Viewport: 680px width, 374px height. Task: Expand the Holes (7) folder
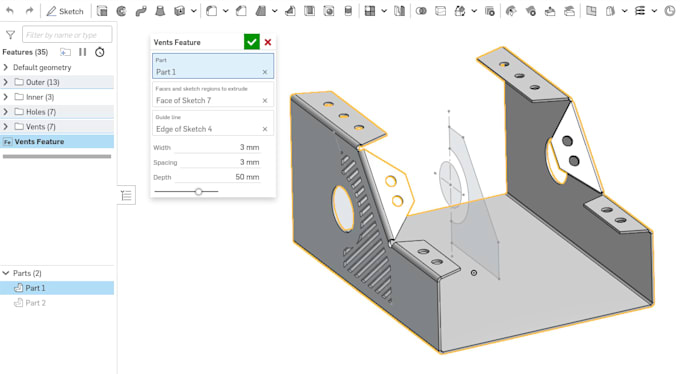pyautogui.click(x=6, y=112)
